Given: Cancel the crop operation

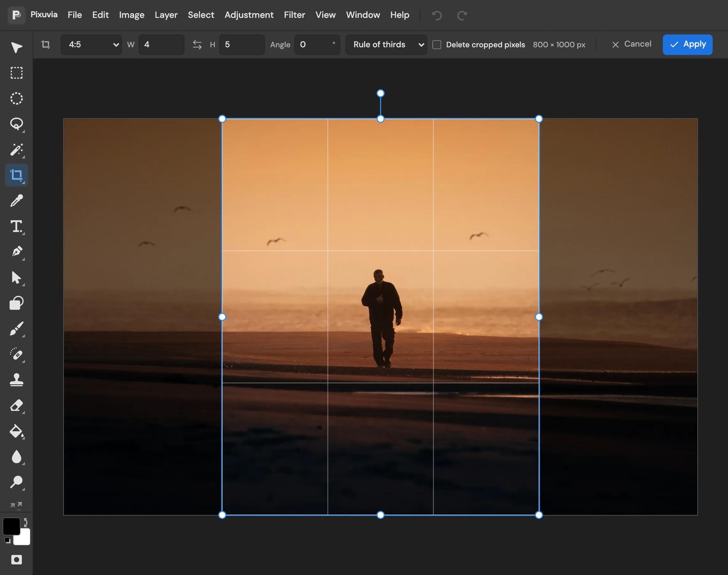Looking at the screenshot, I should (632, 44).
